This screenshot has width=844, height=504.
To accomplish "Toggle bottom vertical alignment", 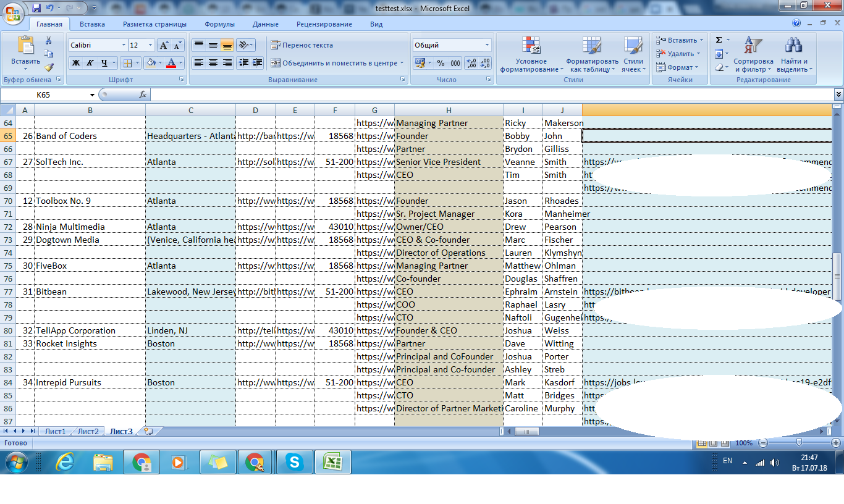I will [x=227, y=45].
